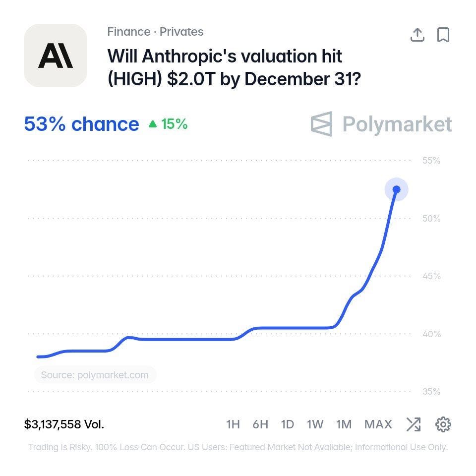Click the green 15% change indicator
Image resolution: width=476 pixels, height=476 pixels.
[x=168, y=124]
